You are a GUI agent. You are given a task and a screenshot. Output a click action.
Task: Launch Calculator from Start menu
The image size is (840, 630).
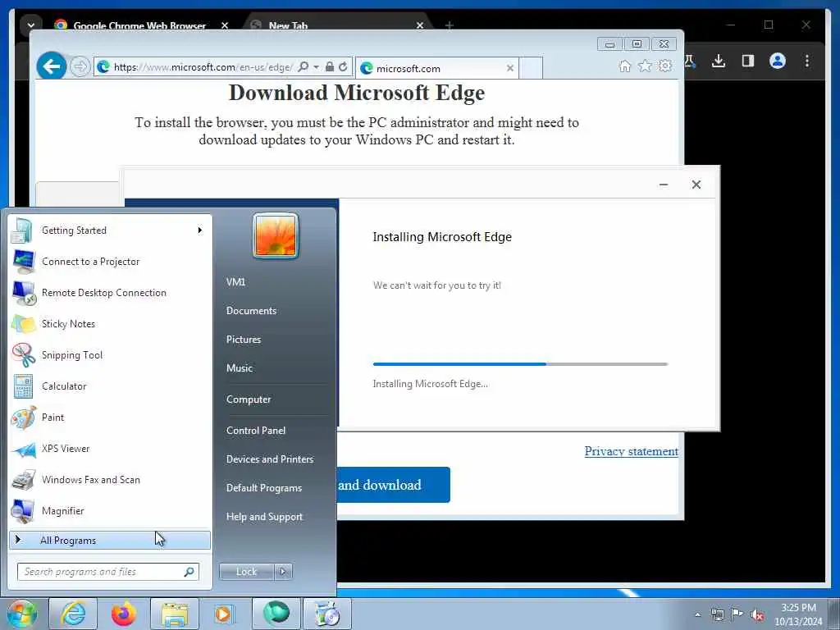coord(110,386)
